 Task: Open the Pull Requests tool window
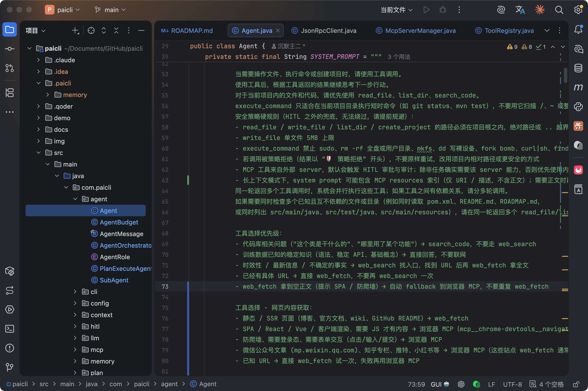point(9,68)
